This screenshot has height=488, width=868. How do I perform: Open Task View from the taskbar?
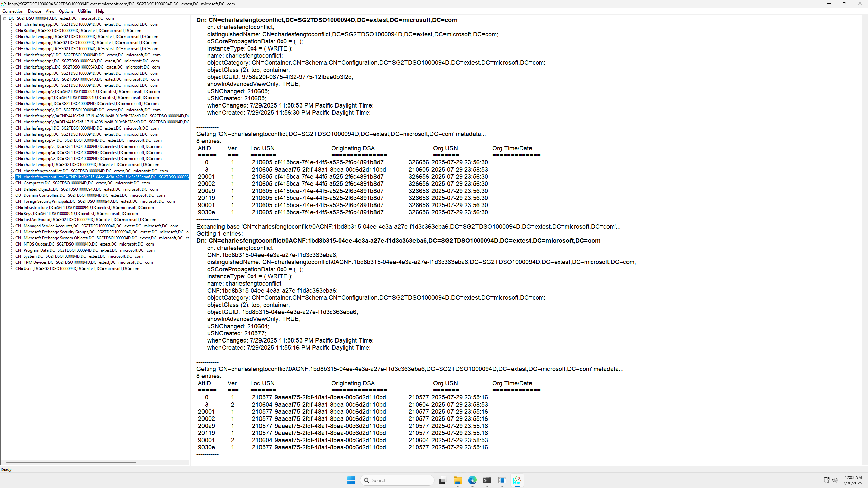coord(442,480)
